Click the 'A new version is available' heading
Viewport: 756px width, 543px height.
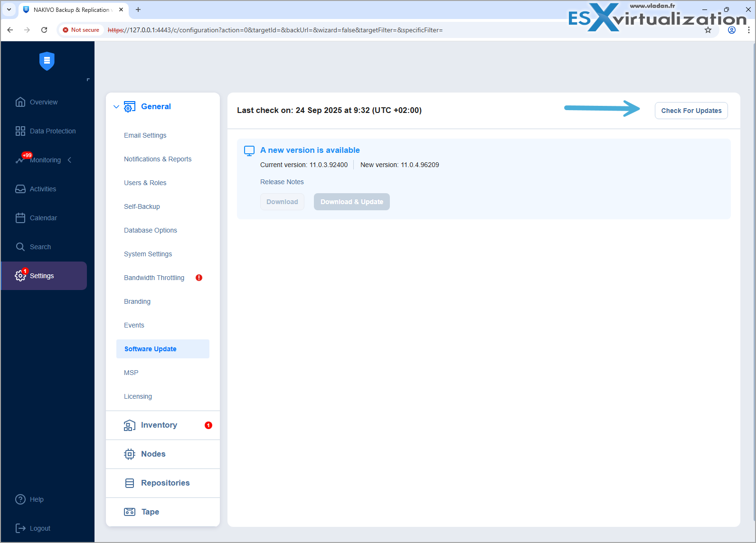coord(310,150)
